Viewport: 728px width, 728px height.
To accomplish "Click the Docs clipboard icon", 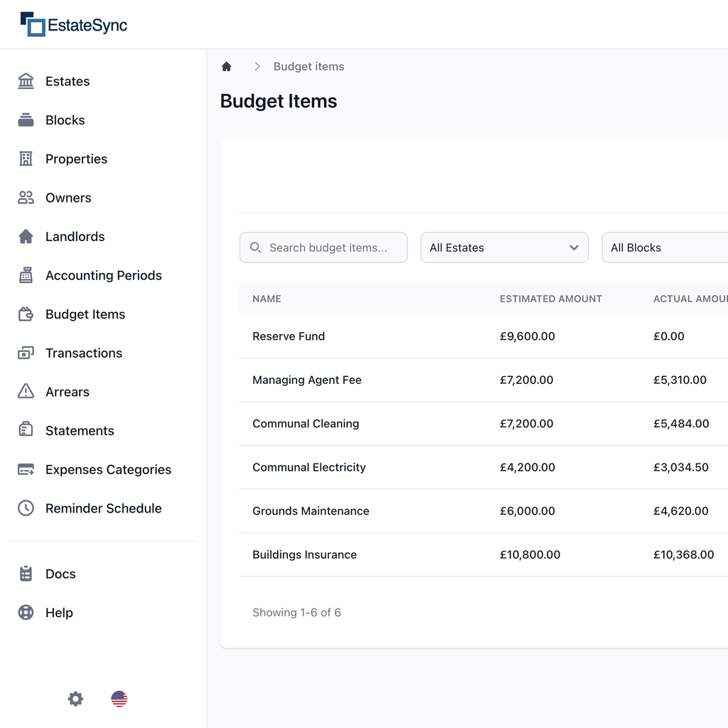I will point(26,574).
